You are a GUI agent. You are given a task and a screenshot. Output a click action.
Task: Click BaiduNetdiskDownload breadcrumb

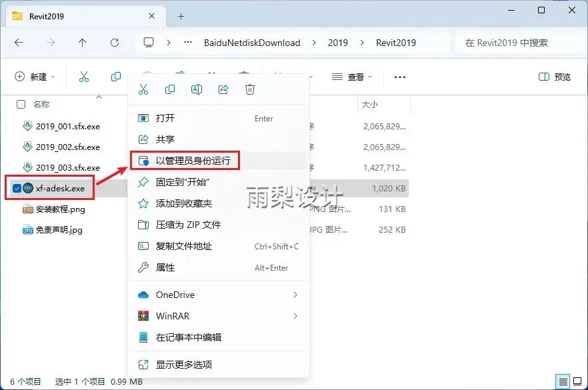pyautogui.click(x=252, y=43)
